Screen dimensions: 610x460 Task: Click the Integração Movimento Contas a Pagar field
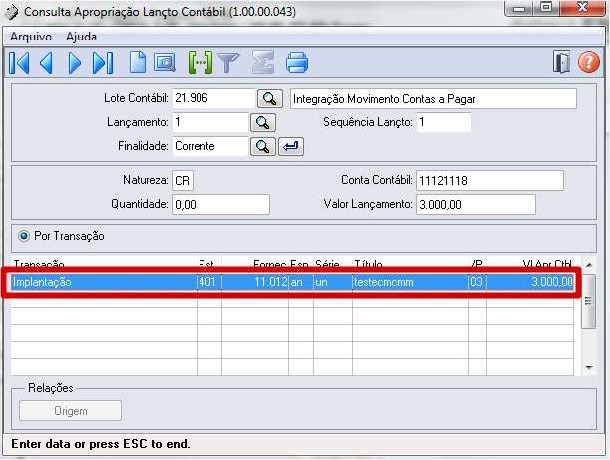(x=433, y=99)
